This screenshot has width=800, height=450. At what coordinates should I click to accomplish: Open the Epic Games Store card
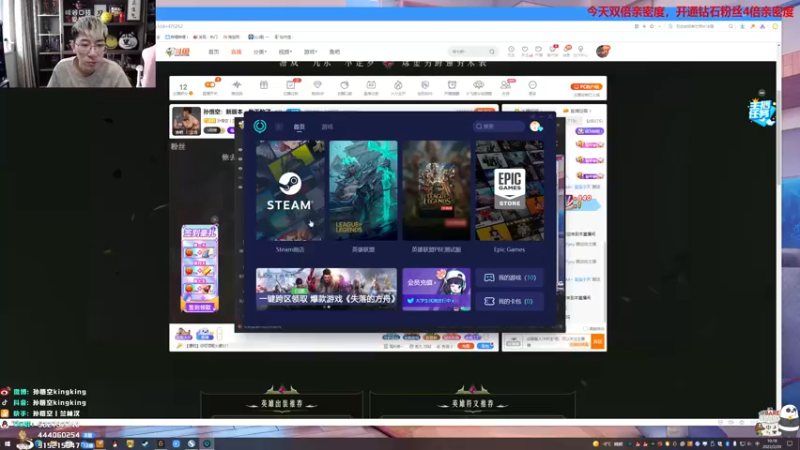[510, 190]
